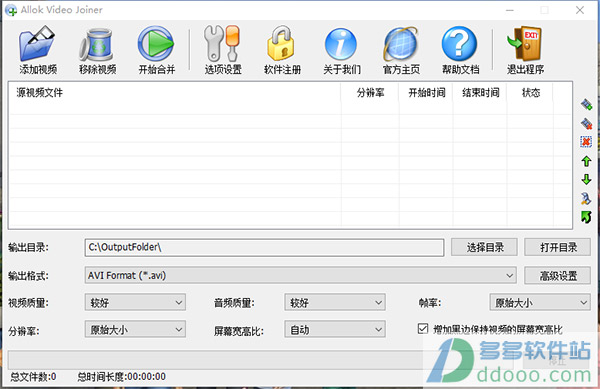The height and width of the screenshot is (389, 600).
Task: Open 帮助文档 help with the question mark icon
Action: [459, 44]
